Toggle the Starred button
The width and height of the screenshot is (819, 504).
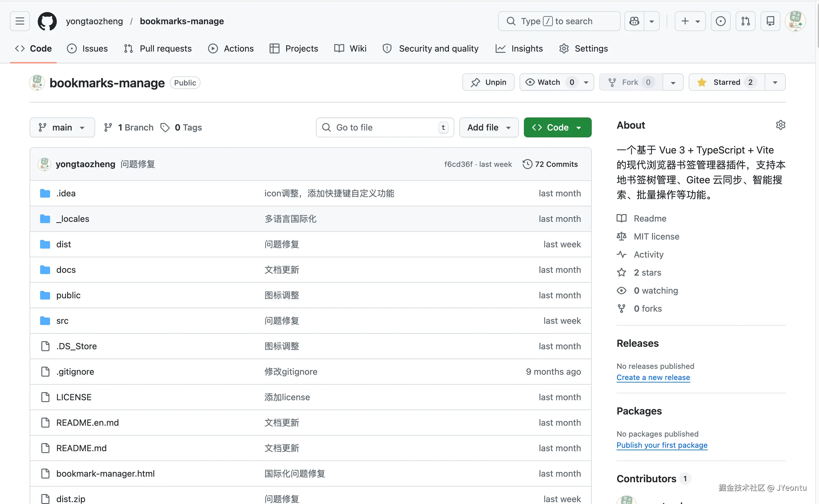[727, 82]
